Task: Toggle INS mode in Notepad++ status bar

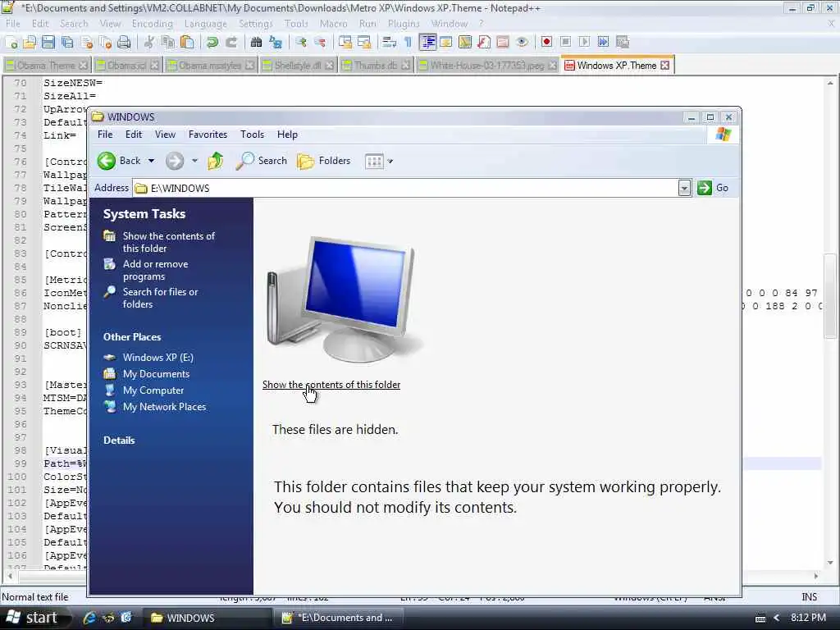Action: click(x=809, y=597)
